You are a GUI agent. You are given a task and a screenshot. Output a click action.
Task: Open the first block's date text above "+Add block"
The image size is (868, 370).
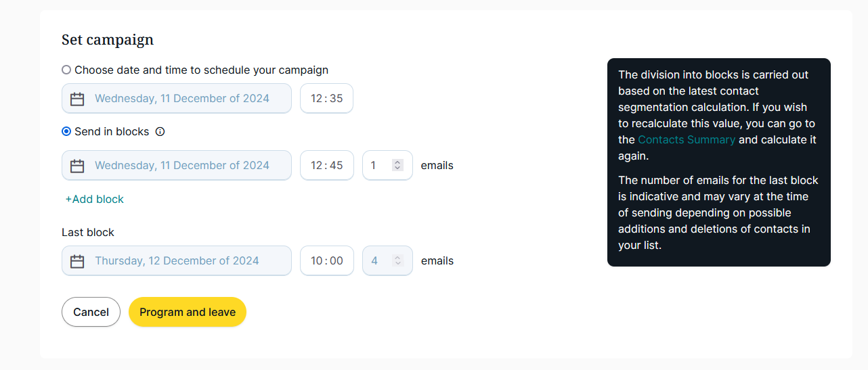(182, 165)
